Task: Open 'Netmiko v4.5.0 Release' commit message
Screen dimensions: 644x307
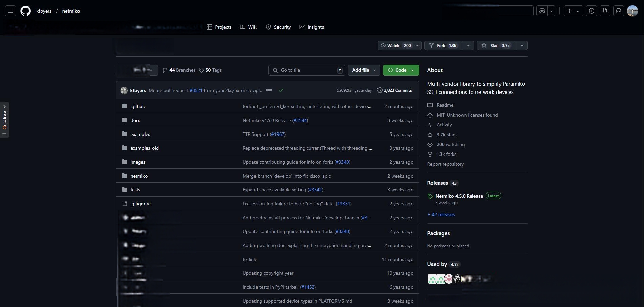Action: 267,120
